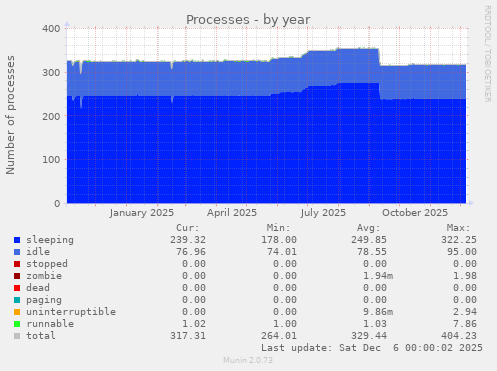Click the 'stopped' legend label

(47, 264)
